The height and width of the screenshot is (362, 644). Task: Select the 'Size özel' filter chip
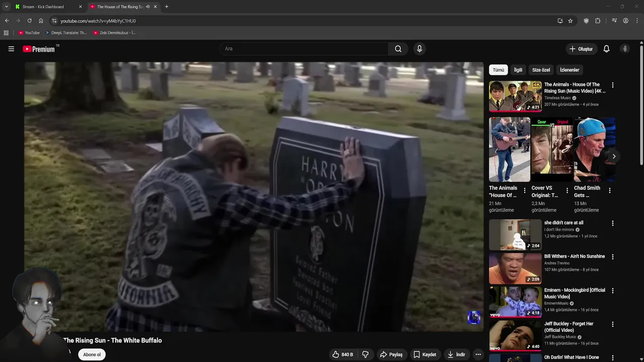[541, 70]
